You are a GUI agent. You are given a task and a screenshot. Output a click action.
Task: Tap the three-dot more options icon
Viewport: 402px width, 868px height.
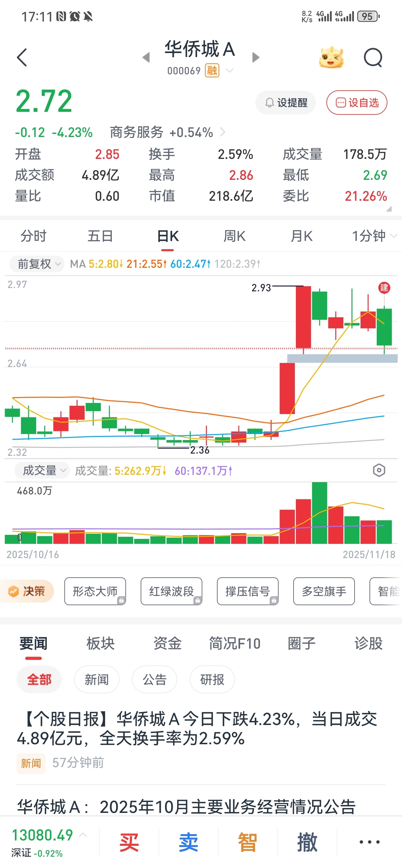(x=369, y=842)
